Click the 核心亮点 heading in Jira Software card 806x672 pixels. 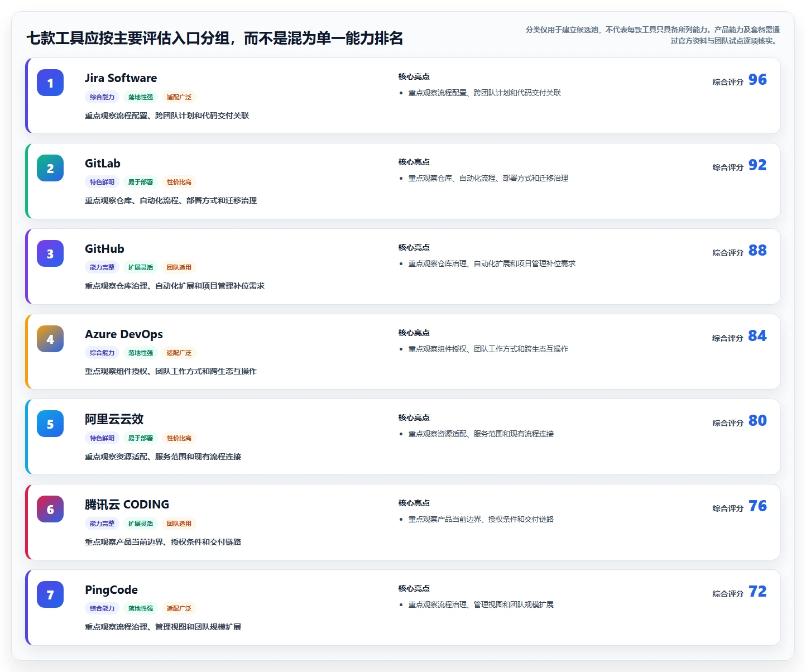pyautogui.click(x=414, y=76)
